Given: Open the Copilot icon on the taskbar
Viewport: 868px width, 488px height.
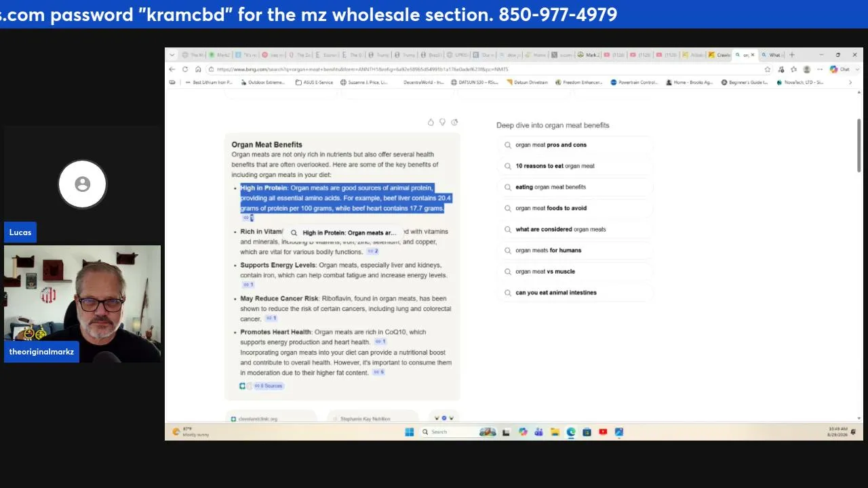Looking at the screenshot, I should (523, 432).
